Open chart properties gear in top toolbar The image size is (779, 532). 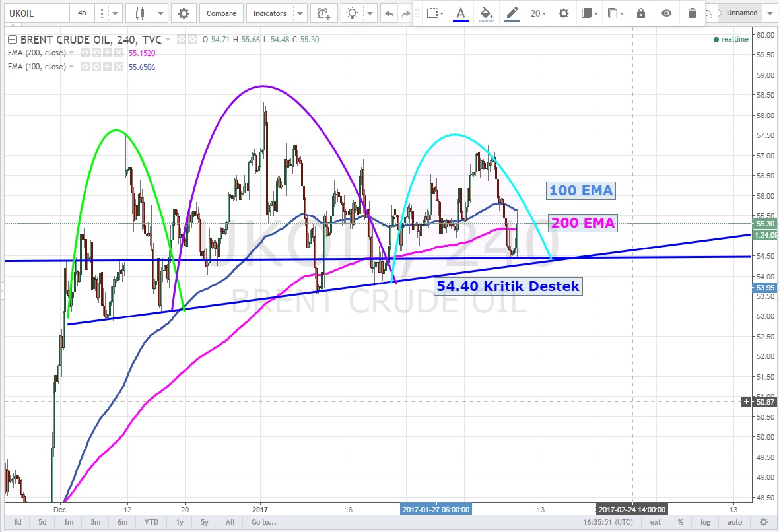184,13
